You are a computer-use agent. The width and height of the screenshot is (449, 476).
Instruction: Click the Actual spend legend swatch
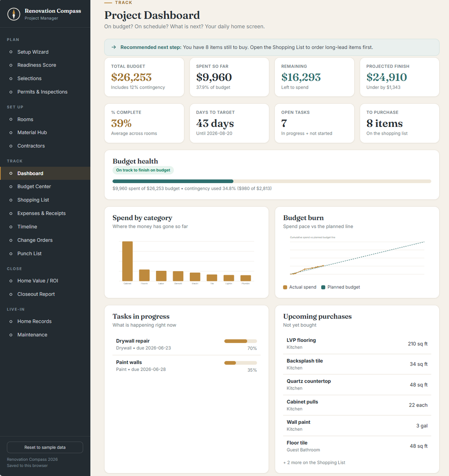pos(285,287)
